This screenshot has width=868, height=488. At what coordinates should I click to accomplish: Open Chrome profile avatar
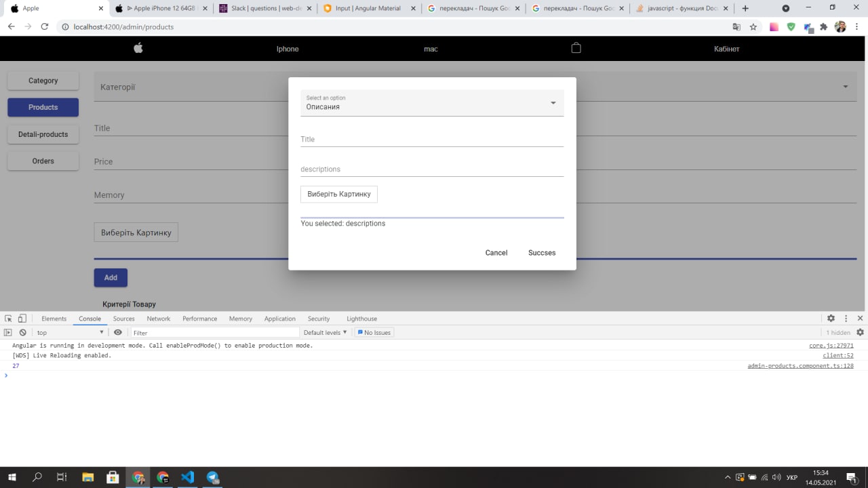[x=840, y=27]
